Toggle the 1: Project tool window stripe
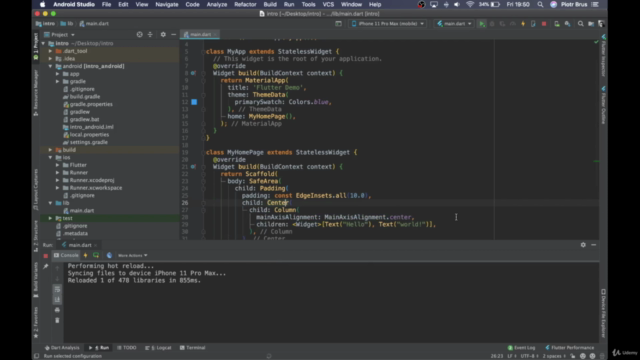 36,47
